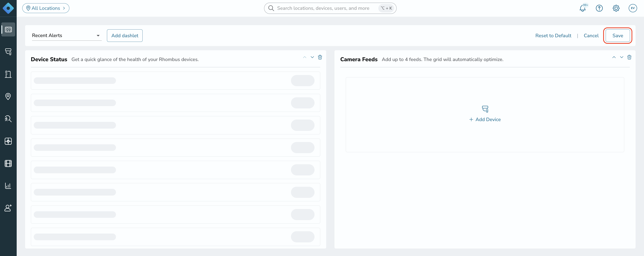The width and height of the screenshot is (644, 256).
Task: Move Device Status dashlet up
Action: tap(305, 57)
